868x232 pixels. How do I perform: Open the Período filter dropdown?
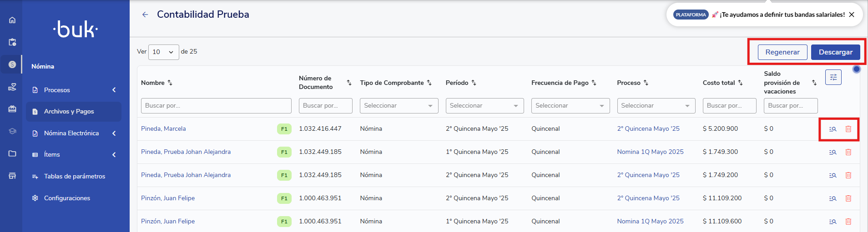484,106
